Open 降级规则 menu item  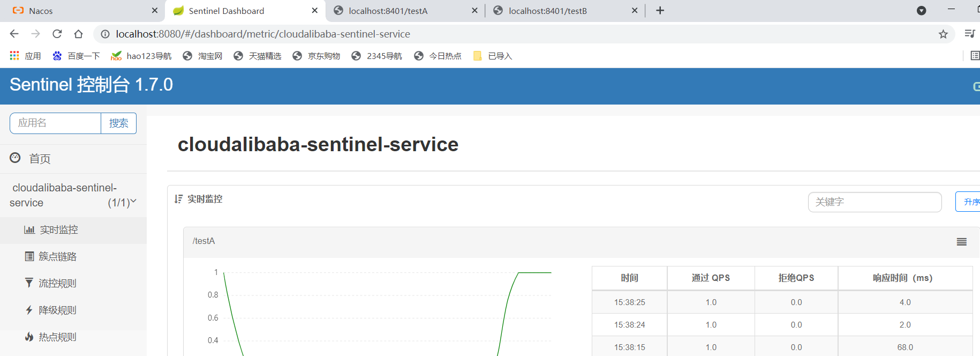tap(73, 310)
